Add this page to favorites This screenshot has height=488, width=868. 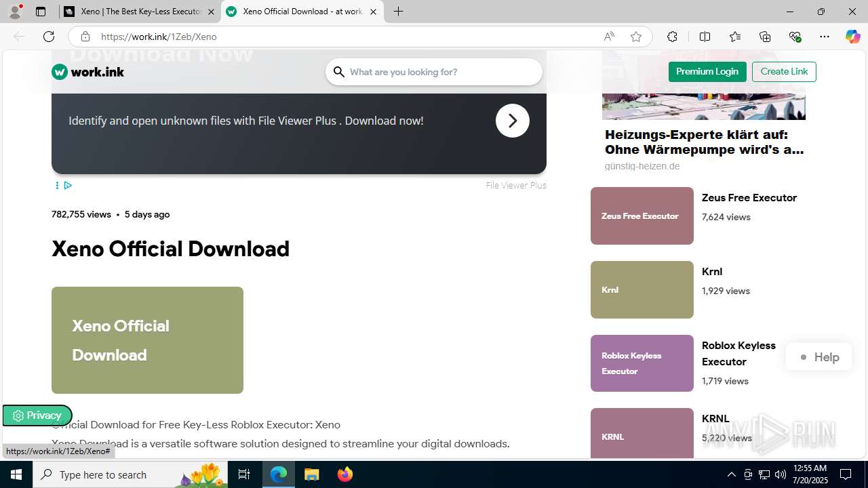pyautogui.click(x=636, y=37)
